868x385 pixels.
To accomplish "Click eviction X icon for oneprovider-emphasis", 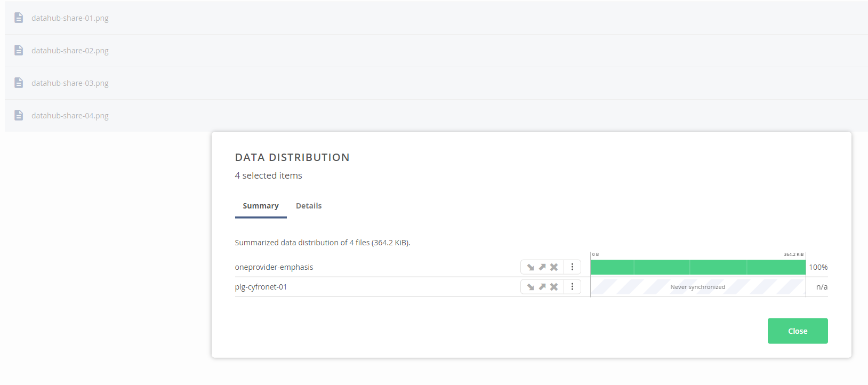I will [554, 267].
